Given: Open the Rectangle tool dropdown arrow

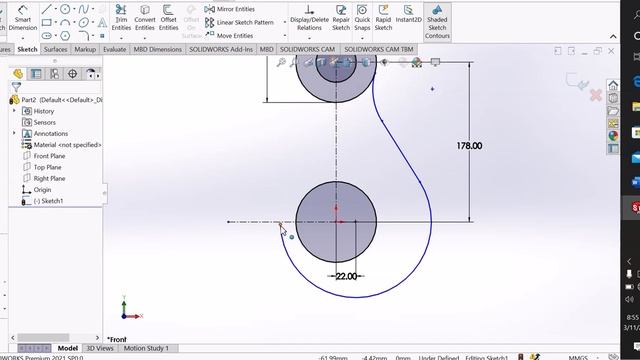Looking at the screenshot, I should pos(56,22).
